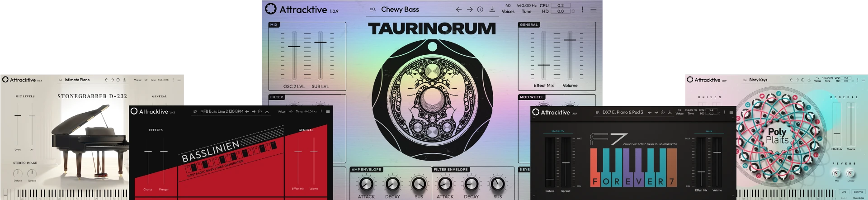This screenshot has height=200, width=868.
Task: Go to next preset in Poly Plaits window
Action: coord(797,80)
